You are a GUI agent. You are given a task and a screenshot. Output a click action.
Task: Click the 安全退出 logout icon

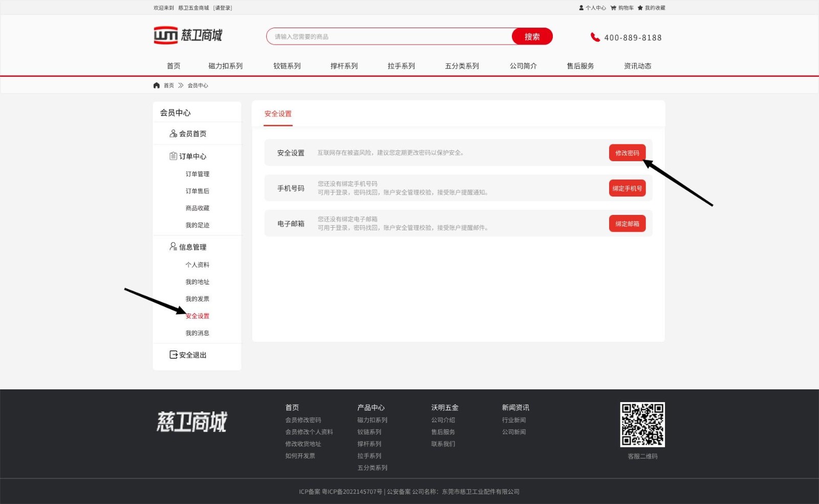click(x=174, y=355)
